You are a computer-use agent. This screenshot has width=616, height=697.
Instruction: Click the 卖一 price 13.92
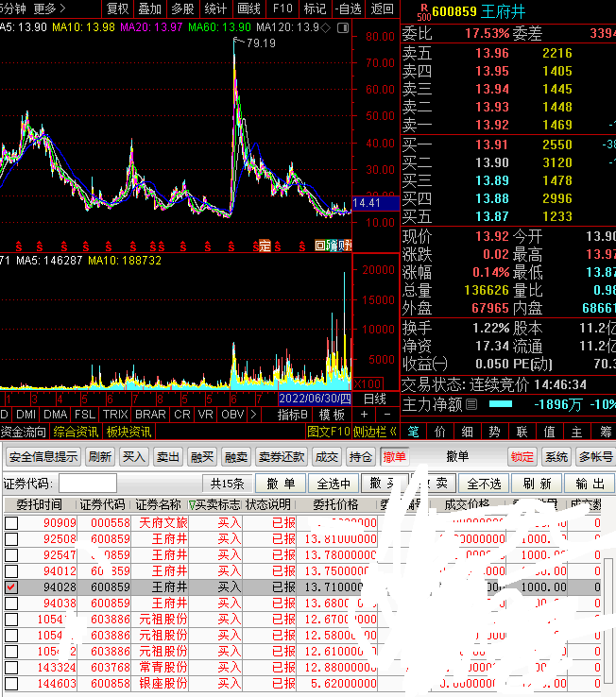pyautogui.click(x=492, y=125)
